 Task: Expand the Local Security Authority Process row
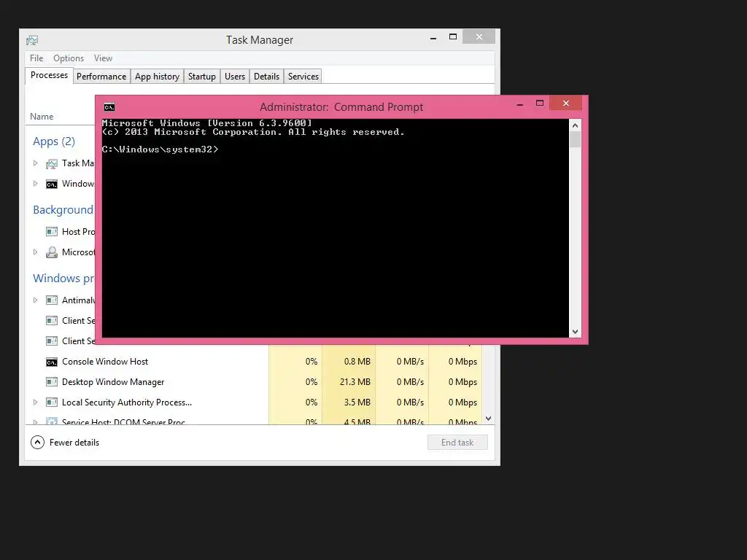pyautogui.click(x=35, y=402)
